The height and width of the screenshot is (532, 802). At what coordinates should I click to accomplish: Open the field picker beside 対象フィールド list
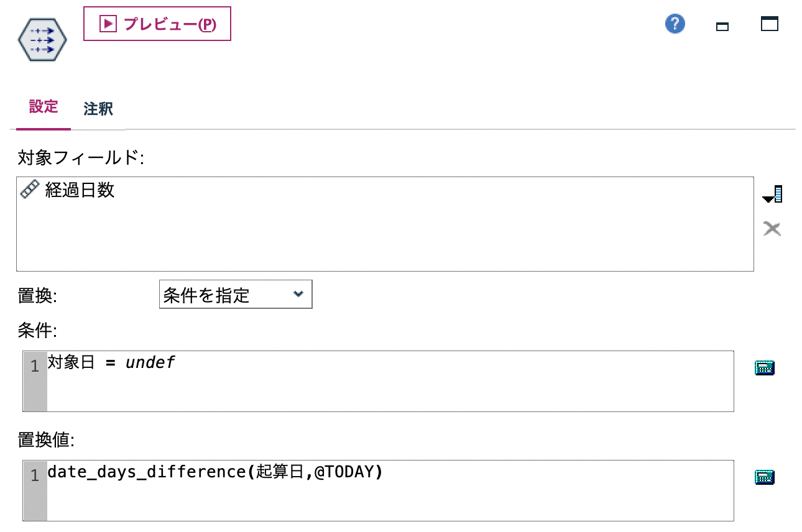coord(773,194)
